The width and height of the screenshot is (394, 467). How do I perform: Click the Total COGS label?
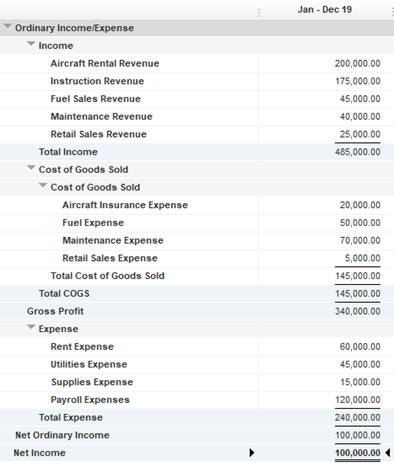[x=64, y=294]
